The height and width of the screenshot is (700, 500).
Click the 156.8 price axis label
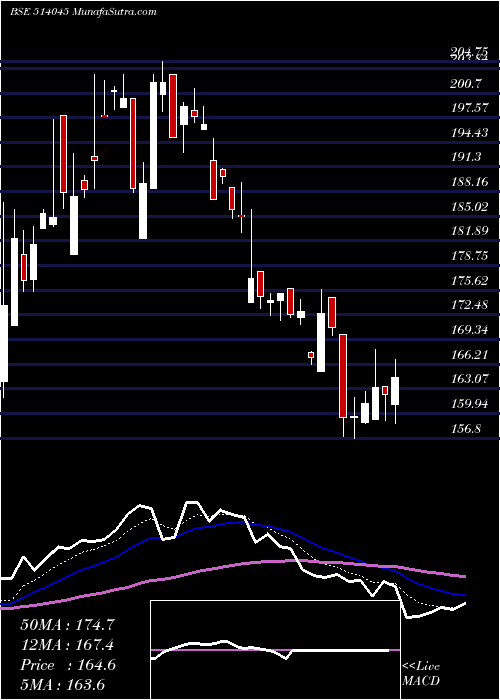[x=466, y=429]
